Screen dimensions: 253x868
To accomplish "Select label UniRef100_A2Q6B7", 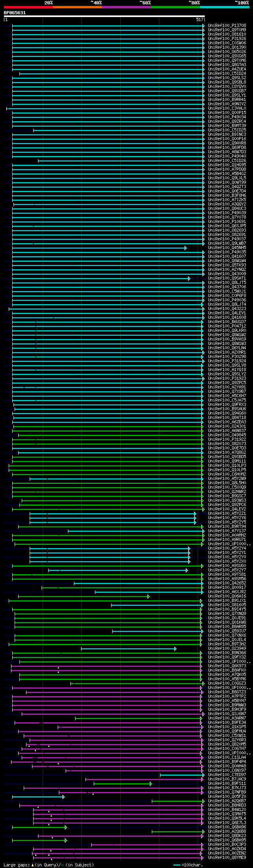I will coord(227,801).
